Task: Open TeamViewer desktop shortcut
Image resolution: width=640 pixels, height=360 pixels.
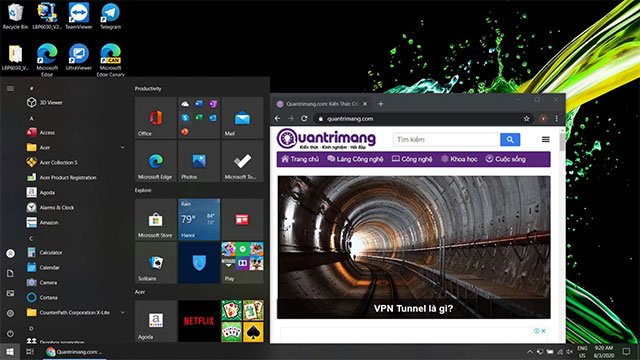Action: [79, 16]
